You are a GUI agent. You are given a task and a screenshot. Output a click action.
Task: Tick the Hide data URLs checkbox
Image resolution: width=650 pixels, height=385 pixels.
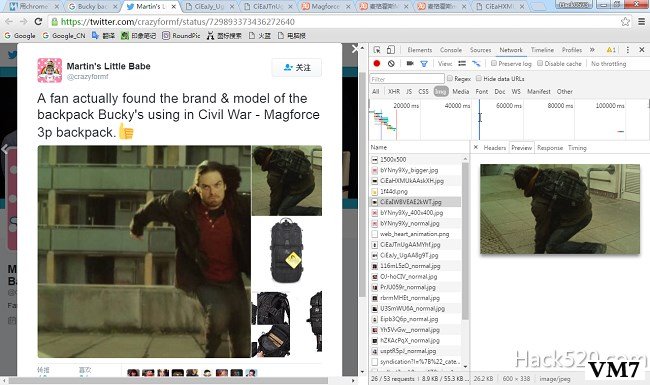pos(479,78)
